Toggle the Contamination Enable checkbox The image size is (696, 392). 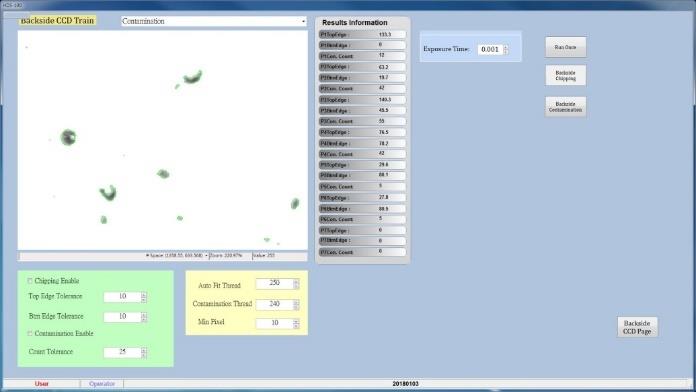[30, 333]
